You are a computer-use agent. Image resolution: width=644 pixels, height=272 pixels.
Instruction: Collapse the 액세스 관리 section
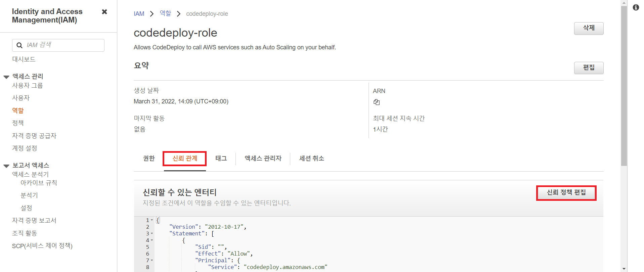(6, 77)
